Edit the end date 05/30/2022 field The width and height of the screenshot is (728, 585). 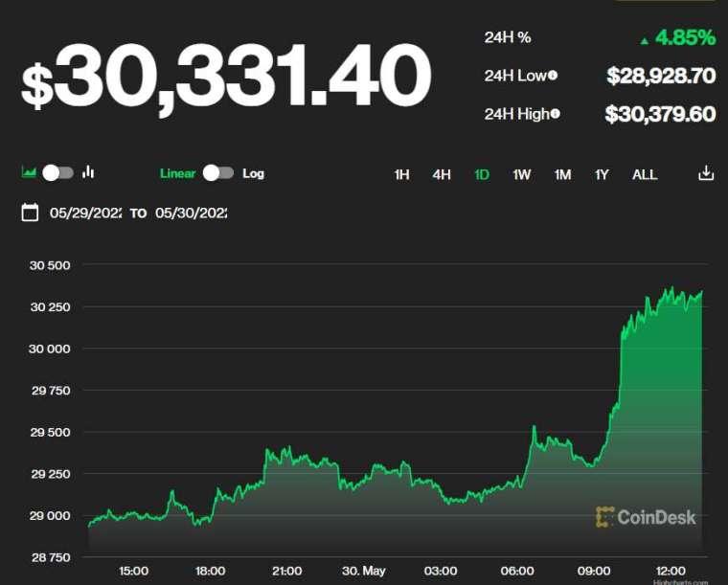(192, 213)
